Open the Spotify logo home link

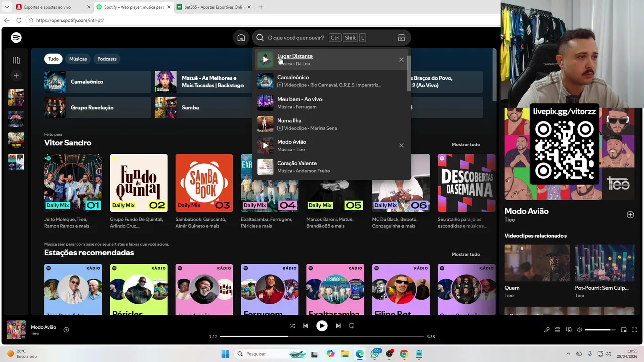[x=16, y=38]
